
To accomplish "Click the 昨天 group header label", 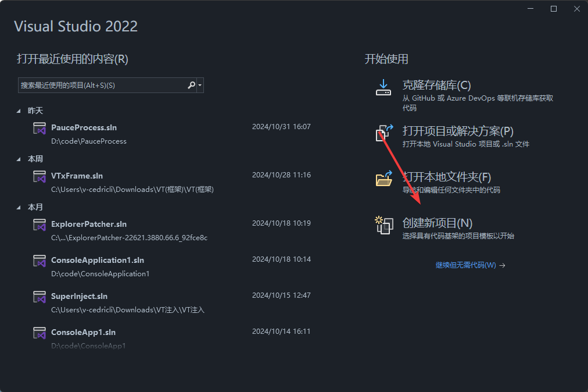I will tap(35, 111).
